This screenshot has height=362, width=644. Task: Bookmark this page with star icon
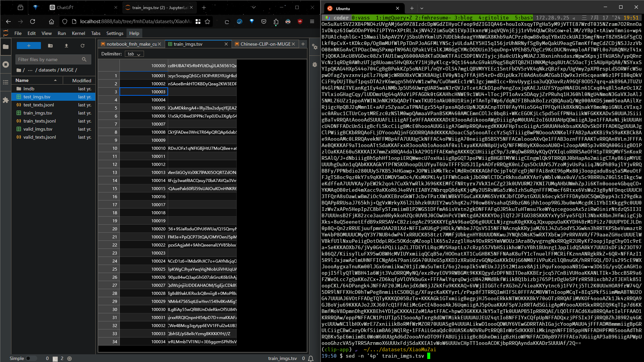pos(207,21)
